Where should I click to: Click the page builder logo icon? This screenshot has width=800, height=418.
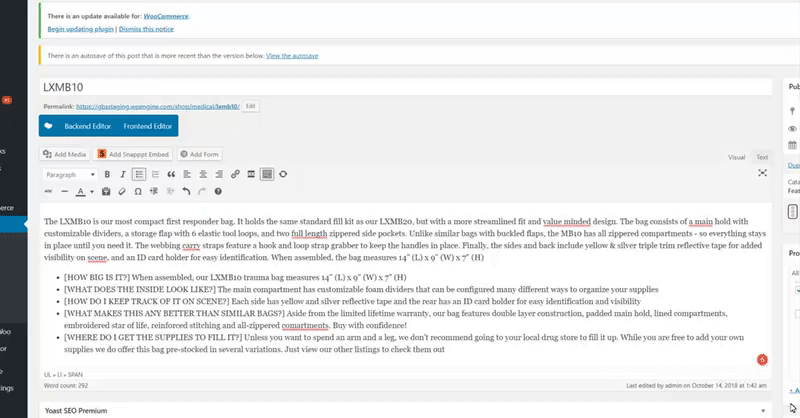coord(48,126)
